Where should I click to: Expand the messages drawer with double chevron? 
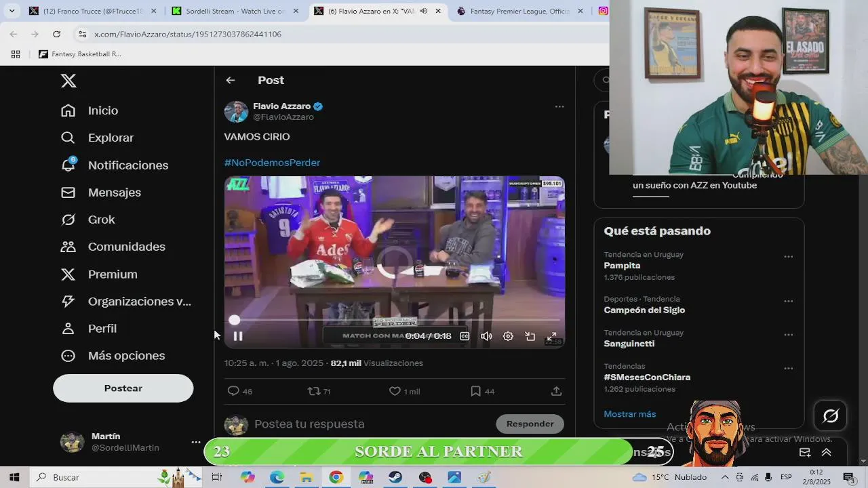point(827,452)
